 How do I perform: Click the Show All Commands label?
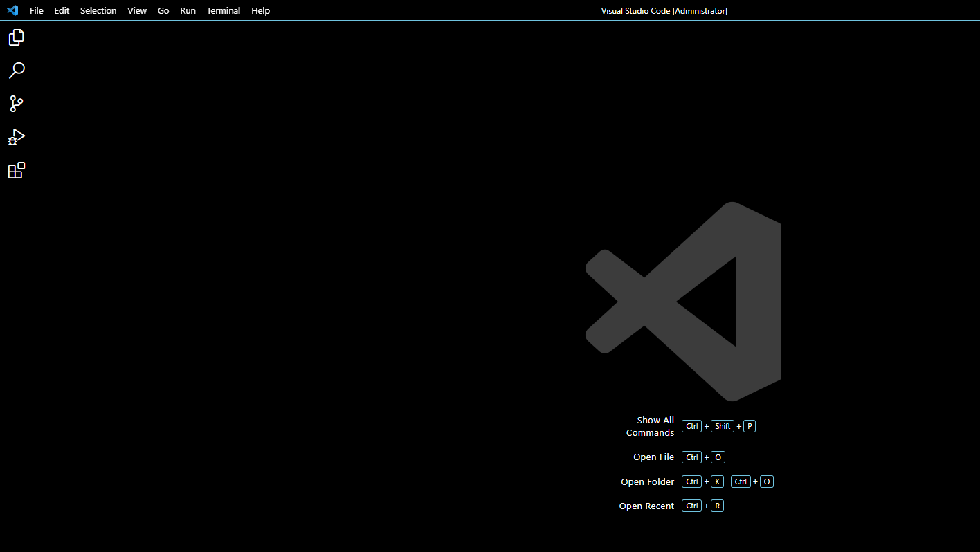pos(650,426)
